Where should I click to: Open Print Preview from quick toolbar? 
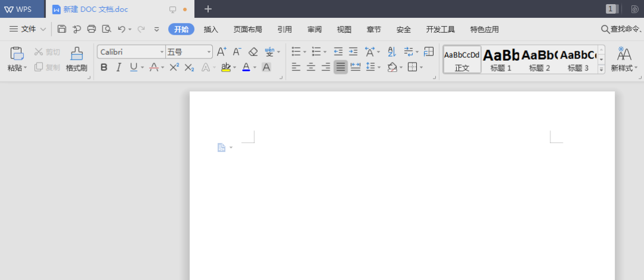click(x=106, y=29)
